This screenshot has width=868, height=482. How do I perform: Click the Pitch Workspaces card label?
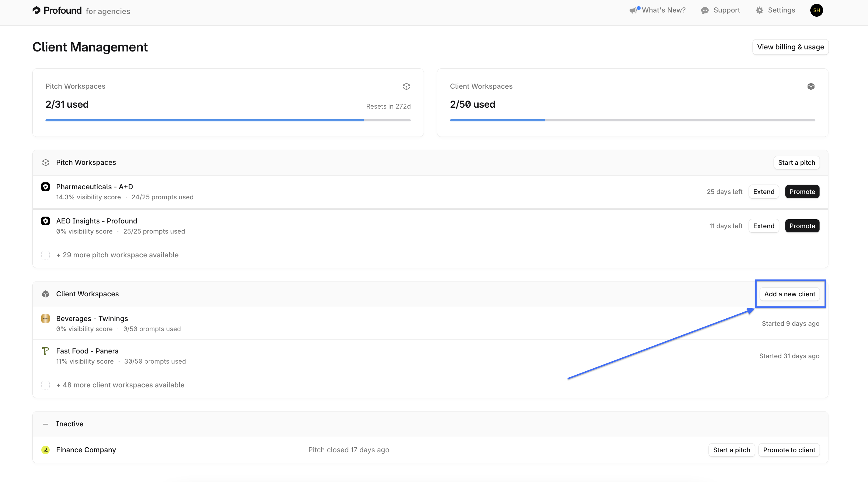coord(76,86)
